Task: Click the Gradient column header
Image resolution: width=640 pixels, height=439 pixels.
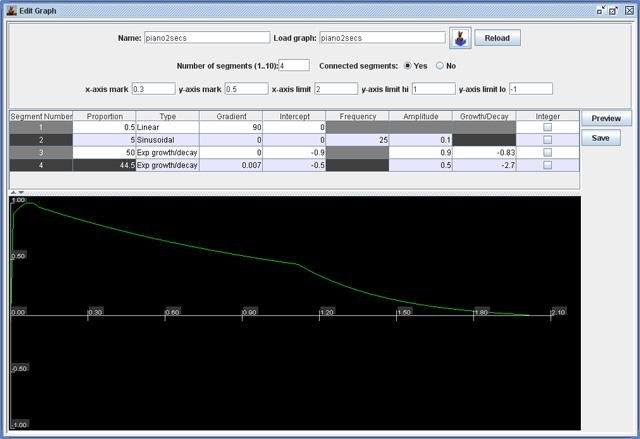Action: coord(231,116)
